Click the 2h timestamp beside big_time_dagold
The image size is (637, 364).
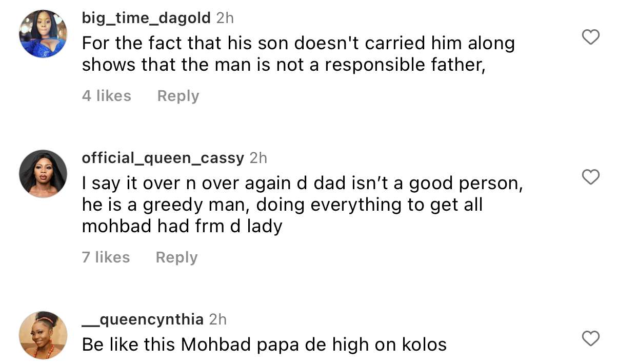(x=223, y=17)
